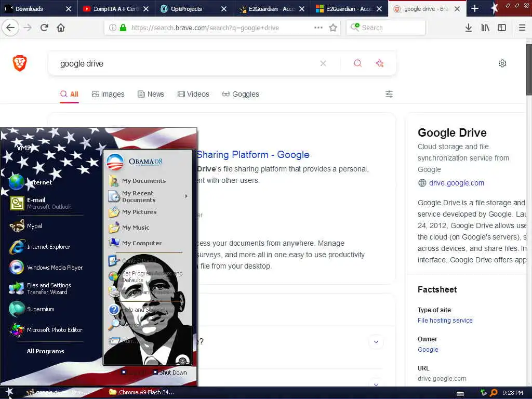Show site information icon in address bar
This screenshot has height=399, width=532.
113,28
